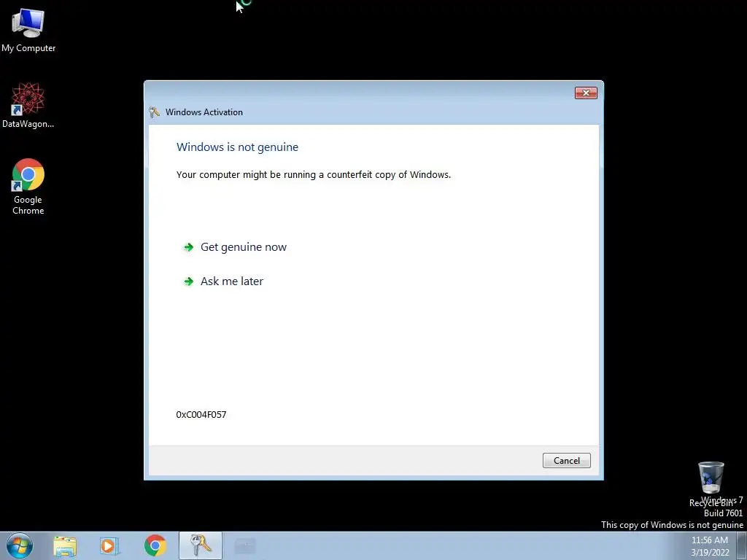Click the green arrow beside Ask me later
747x560 pixels.
point(189,281)
